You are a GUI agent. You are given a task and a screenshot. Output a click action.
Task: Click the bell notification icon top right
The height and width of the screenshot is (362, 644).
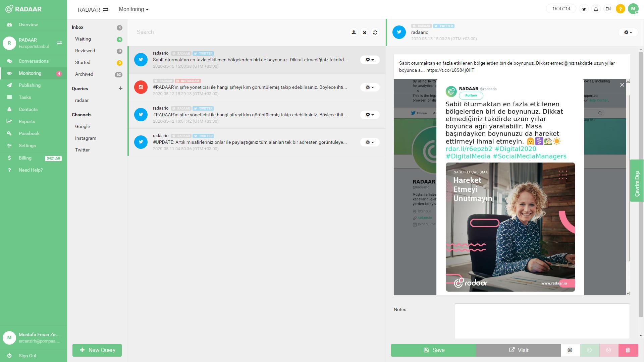tap(596, 8)
